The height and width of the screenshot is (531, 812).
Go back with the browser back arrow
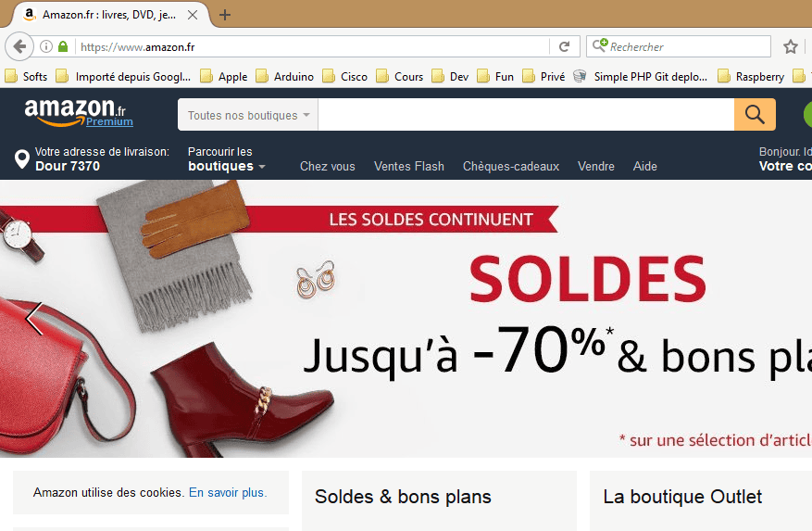[19, 46]
